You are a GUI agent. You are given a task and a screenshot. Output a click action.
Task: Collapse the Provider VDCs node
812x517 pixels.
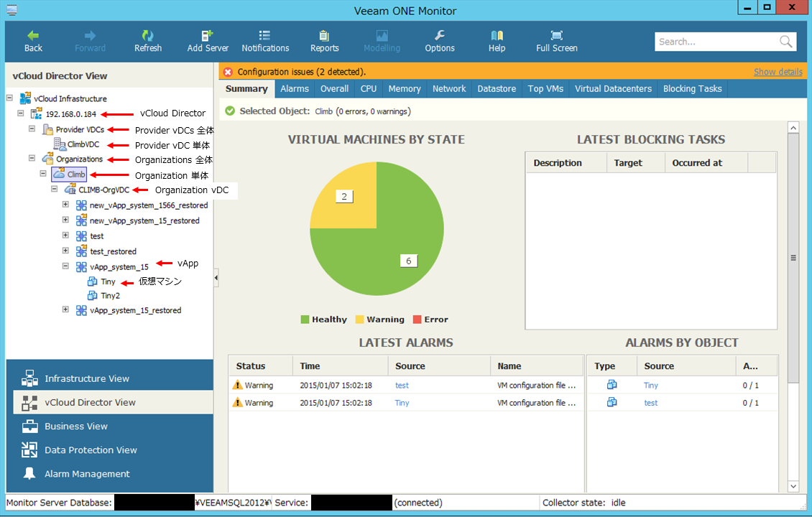(x=32, y=129)
